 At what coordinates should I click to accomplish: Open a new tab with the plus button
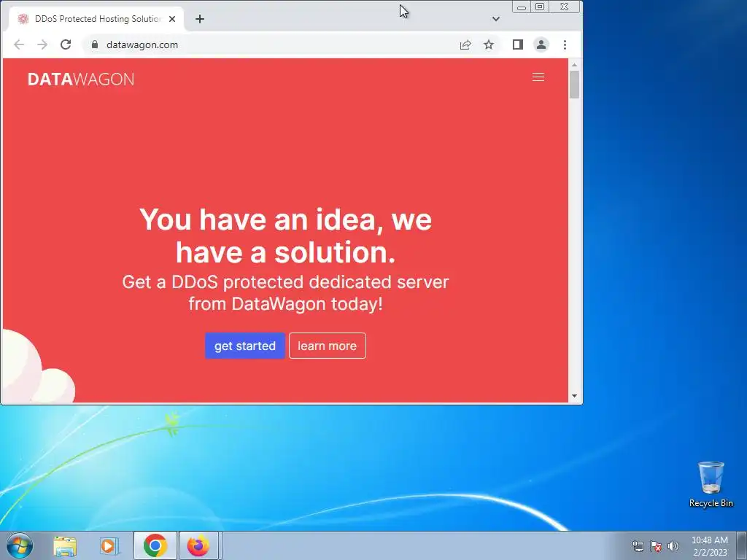pos(200,19)
